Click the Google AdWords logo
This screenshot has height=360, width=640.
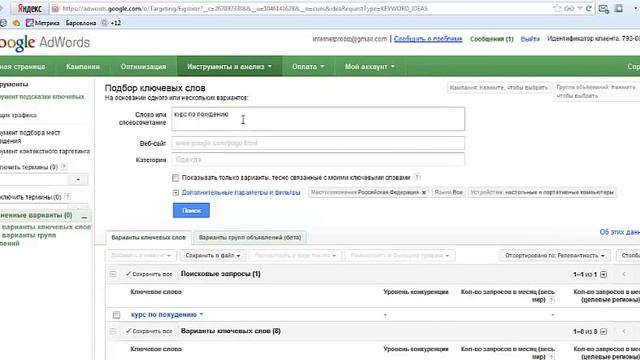[44, 42]
